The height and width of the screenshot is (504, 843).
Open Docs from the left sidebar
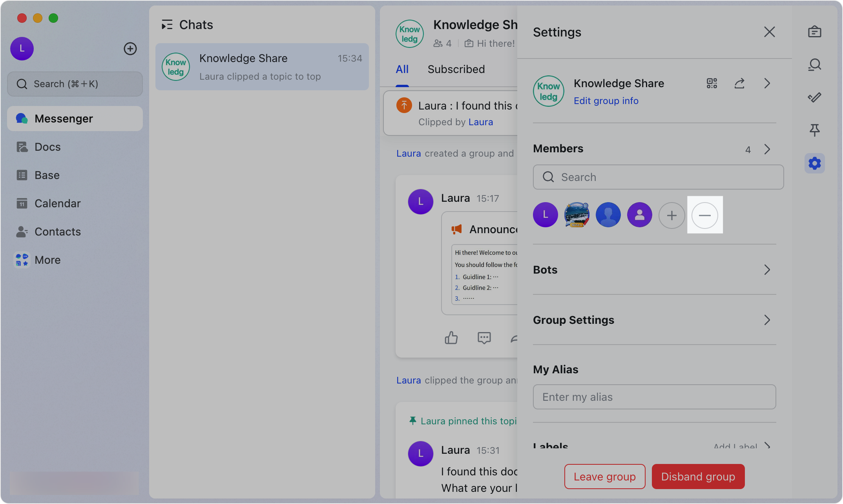(x=47, y=146)
